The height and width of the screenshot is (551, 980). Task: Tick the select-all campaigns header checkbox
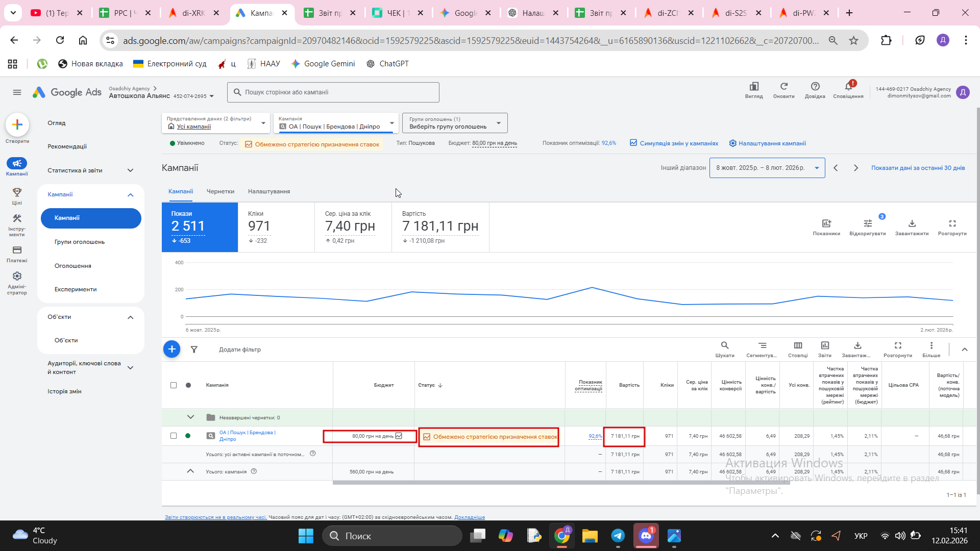click(174, 385)
